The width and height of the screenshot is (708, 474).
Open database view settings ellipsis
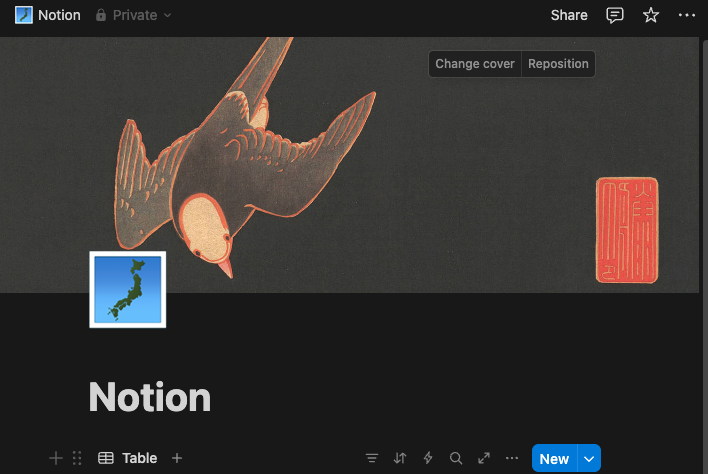[512, 458]
